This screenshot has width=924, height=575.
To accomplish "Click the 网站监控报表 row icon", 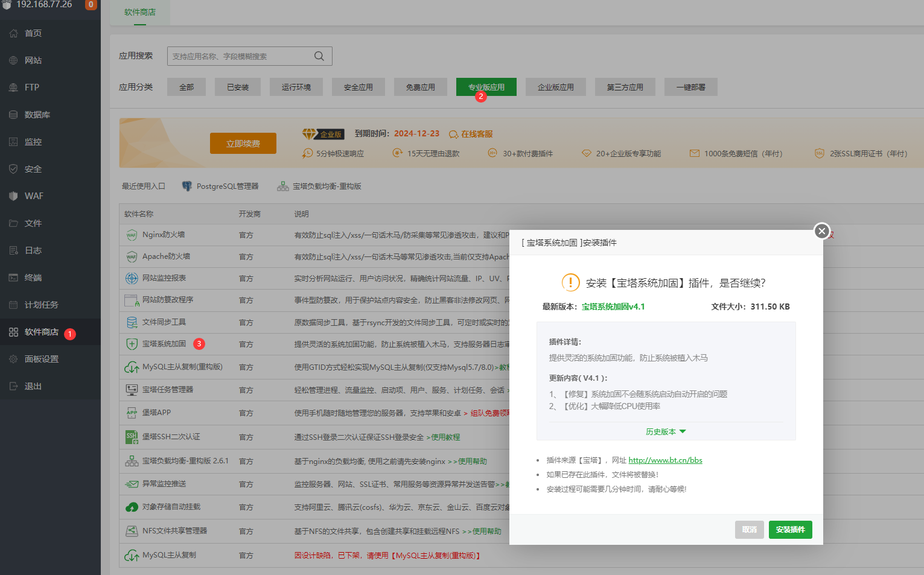I will pyautogui.click(x=132, y=278).
